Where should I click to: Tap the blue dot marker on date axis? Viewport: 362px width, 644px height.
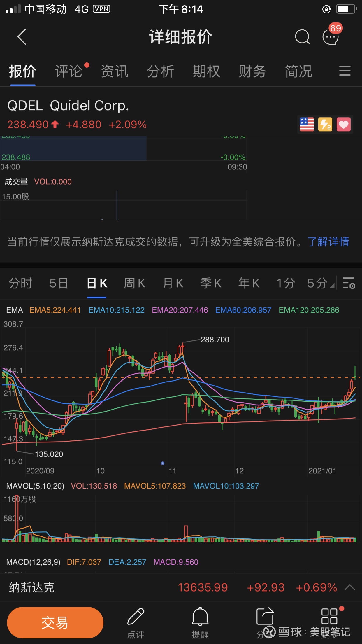pyautogui.click(x=163, y=463)
